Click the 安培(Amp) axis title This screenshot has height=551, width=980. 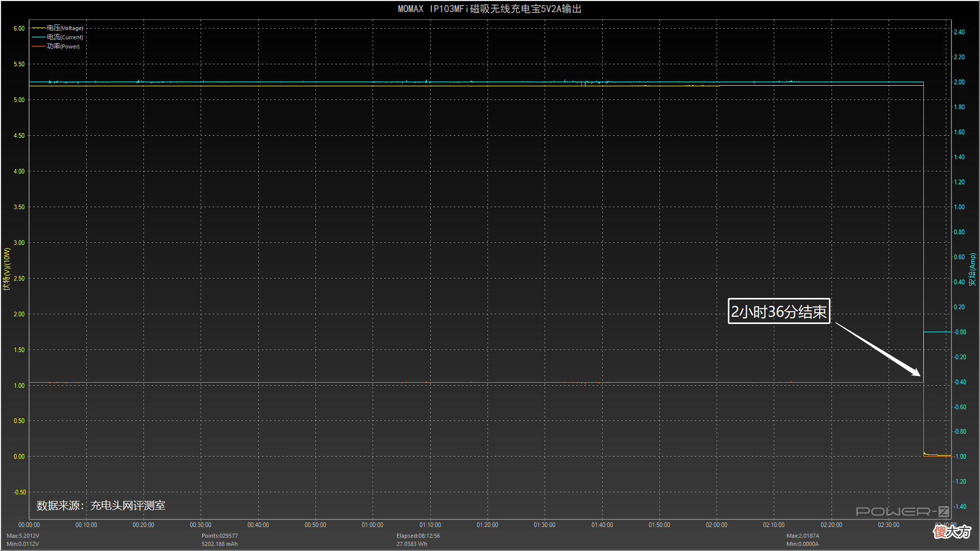click(972, 269)
